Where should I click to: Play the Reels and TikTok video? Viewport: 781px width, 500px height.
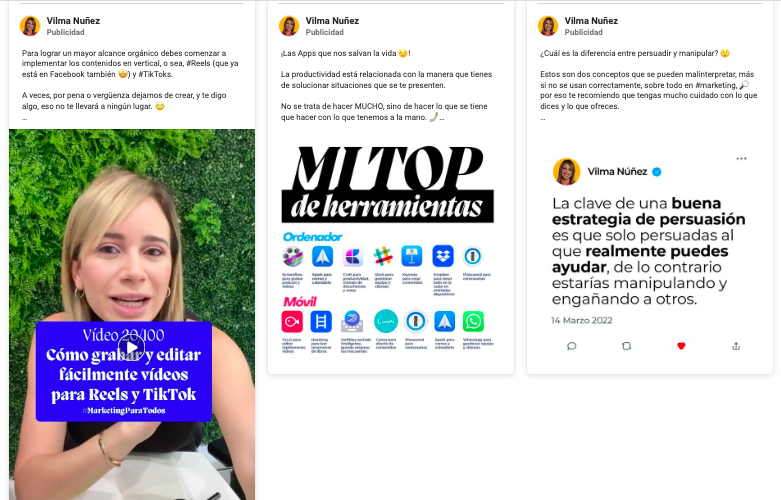(131, 347)
